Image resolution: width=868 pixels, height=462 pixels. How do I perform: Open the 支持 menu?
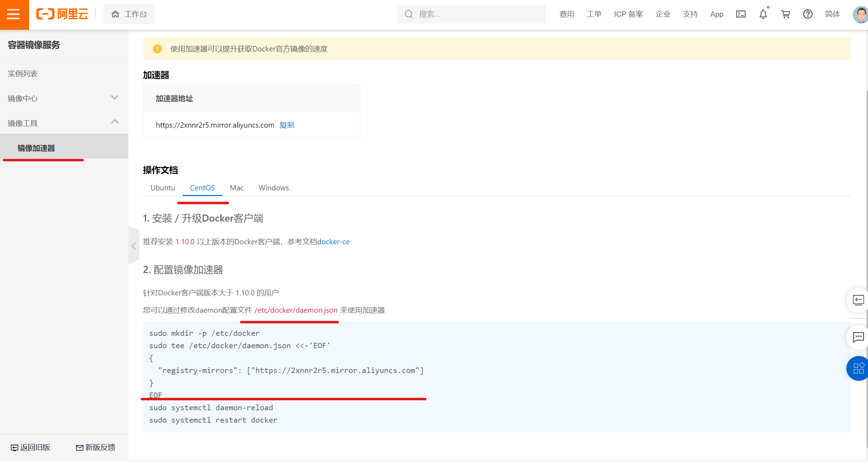[x=690, y=14]
